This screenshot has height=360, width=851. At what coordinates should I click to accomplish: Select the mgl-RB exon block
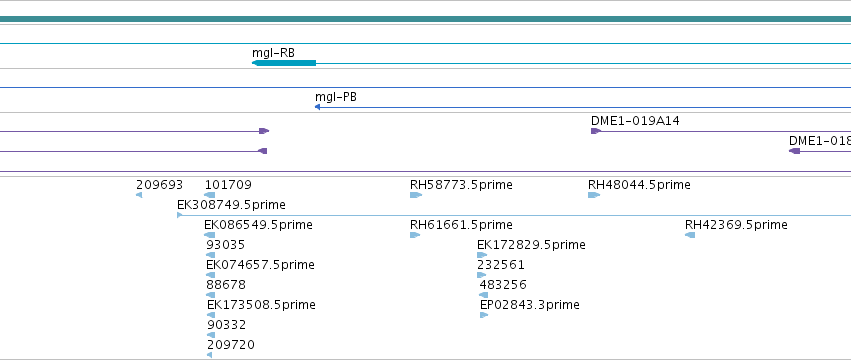point(284,63)
